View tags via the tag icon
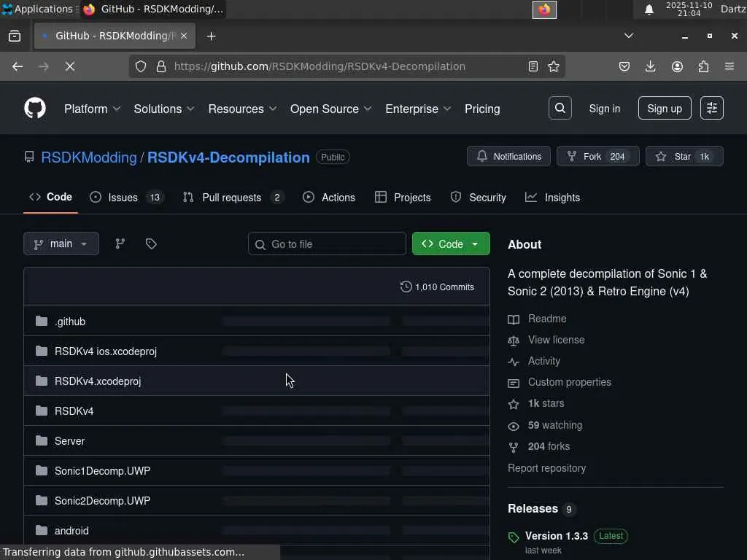 coord(151,244)
